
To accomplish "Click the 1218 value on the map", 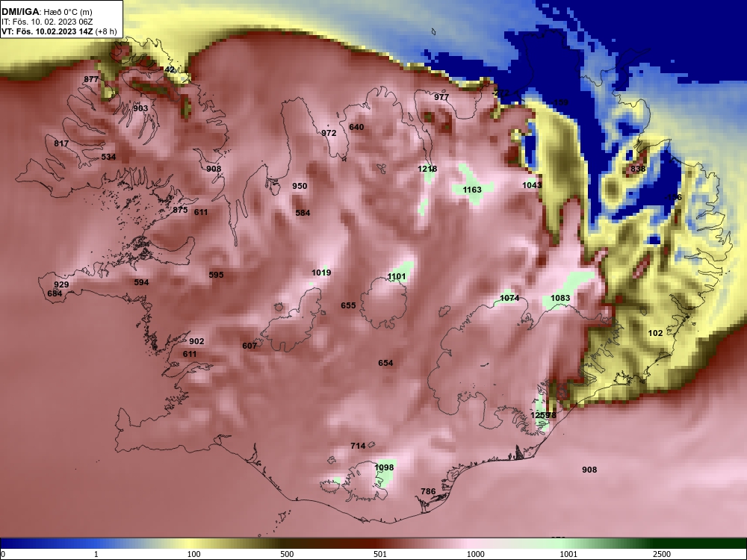I will [x=427, y=169].
